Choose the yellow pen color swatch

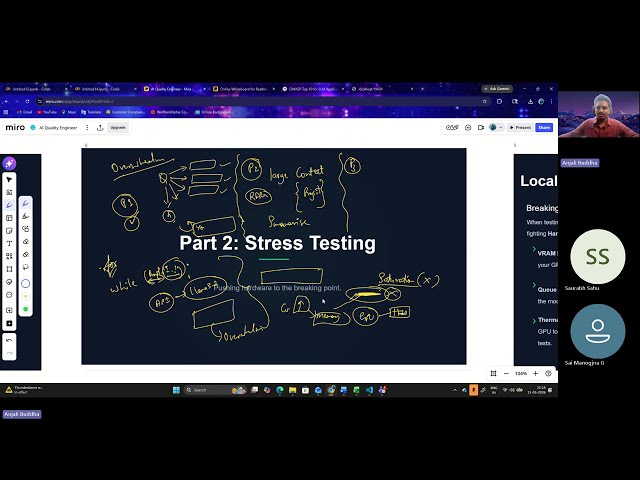pos(25,296)
